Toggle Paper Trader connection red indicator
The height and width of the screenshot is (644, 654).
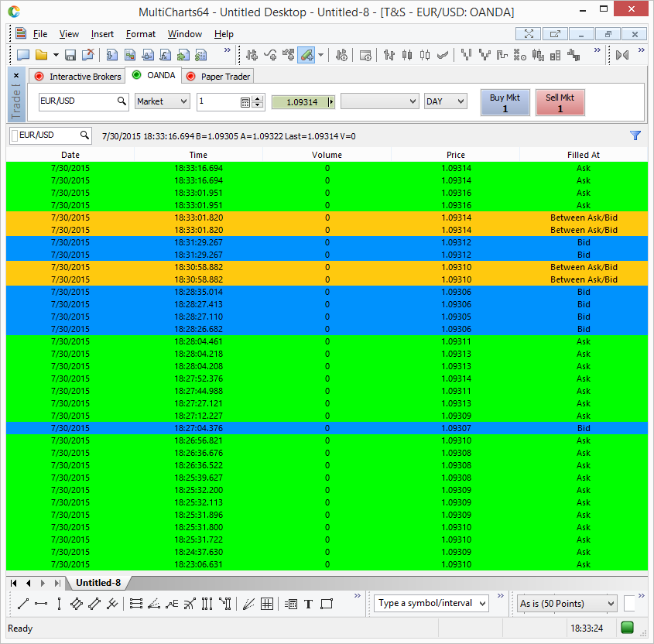coord(190,77)
